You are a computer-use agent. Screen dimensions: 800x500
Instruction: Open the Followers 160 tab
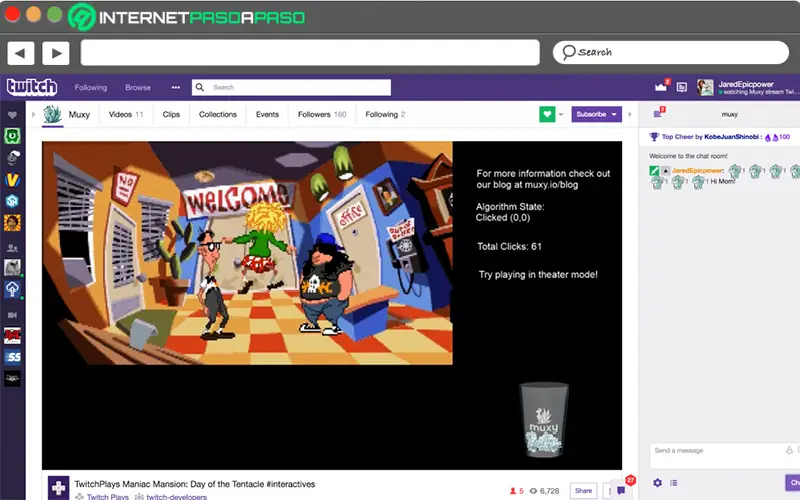pyautogui.click(x=322, y=114)
